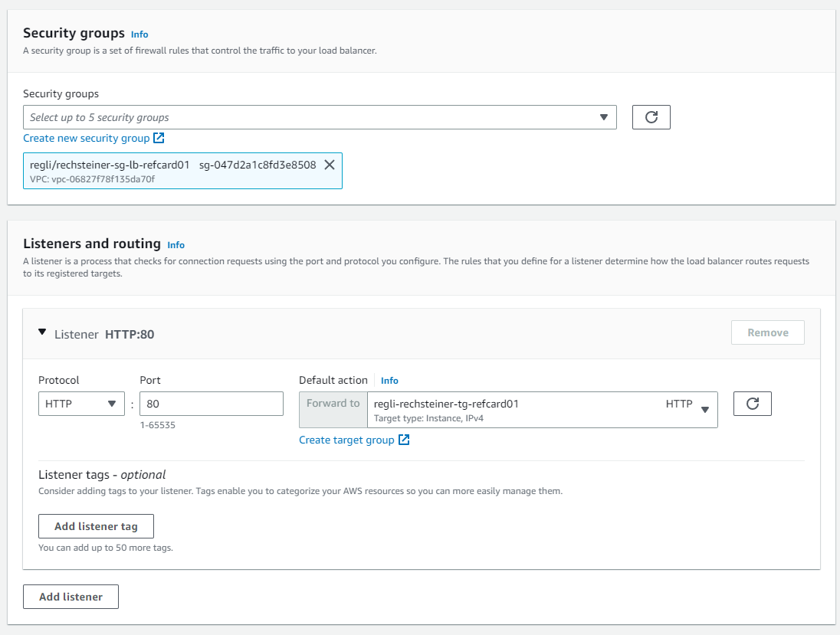The height and width of the screenshot is (635, 840).
Task: Collapse the Listener HTTP:80 section
Action: 42,333
